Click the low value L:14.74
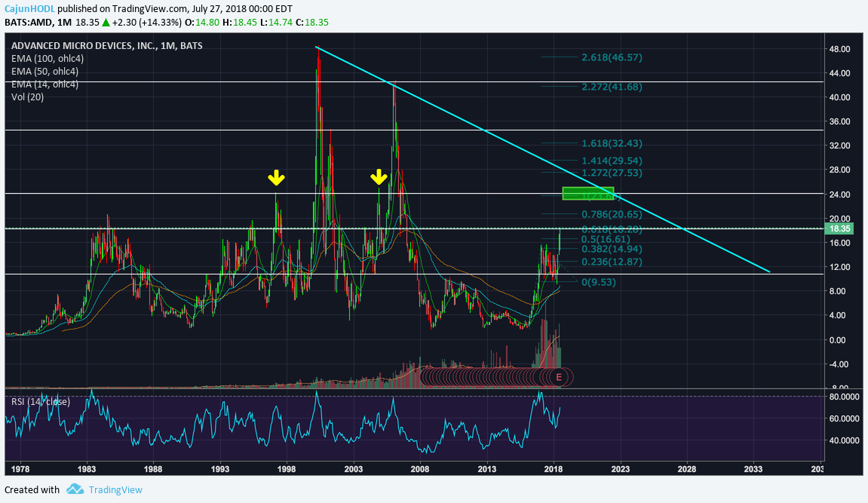Viewport: 868px width, 503px height. pos(276,23)
